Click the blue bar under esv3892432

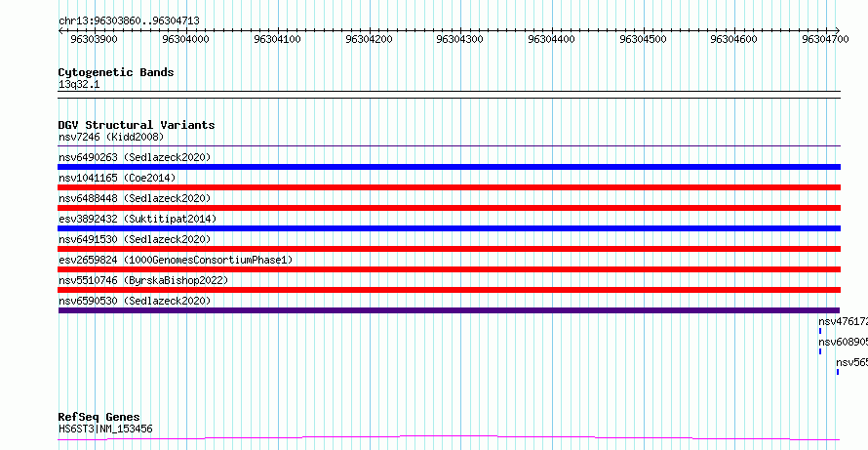(x=449, y=228)
